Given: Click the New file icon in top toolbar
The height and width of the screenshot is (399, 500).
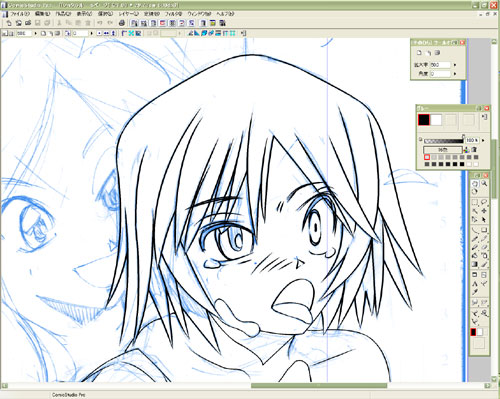Looking at the screenshot, I should (9, 23).
